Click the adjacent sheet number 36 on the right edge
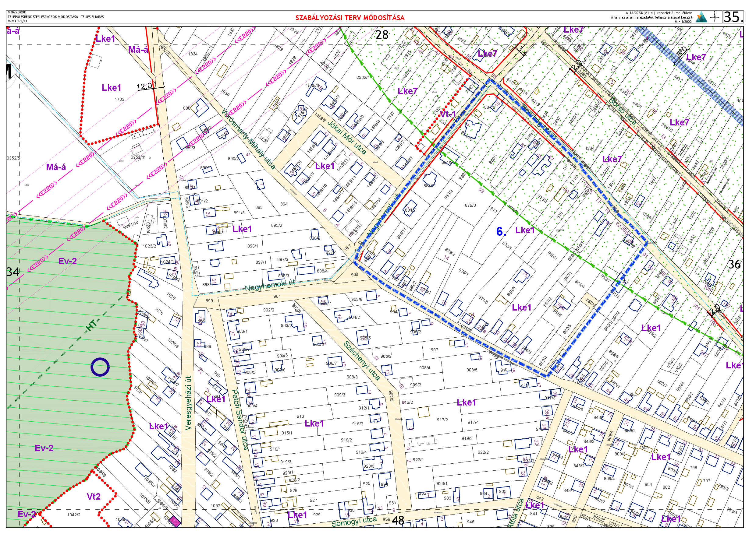Viewport: 756px width, 534px height. click(734, 265)
